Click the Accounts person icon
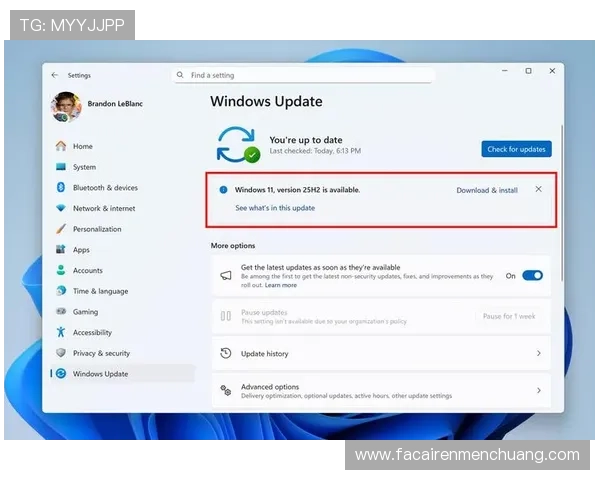The height and width of the screenshot is (480, 600). [61, 270]
